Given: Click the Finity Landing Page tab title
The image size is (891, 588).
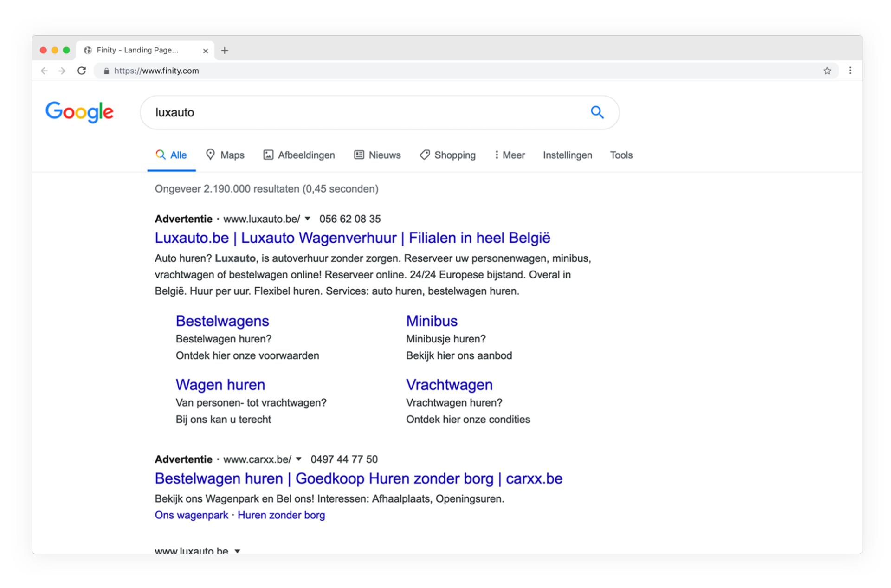Looking at the screenshot, I should coord(137,50).
